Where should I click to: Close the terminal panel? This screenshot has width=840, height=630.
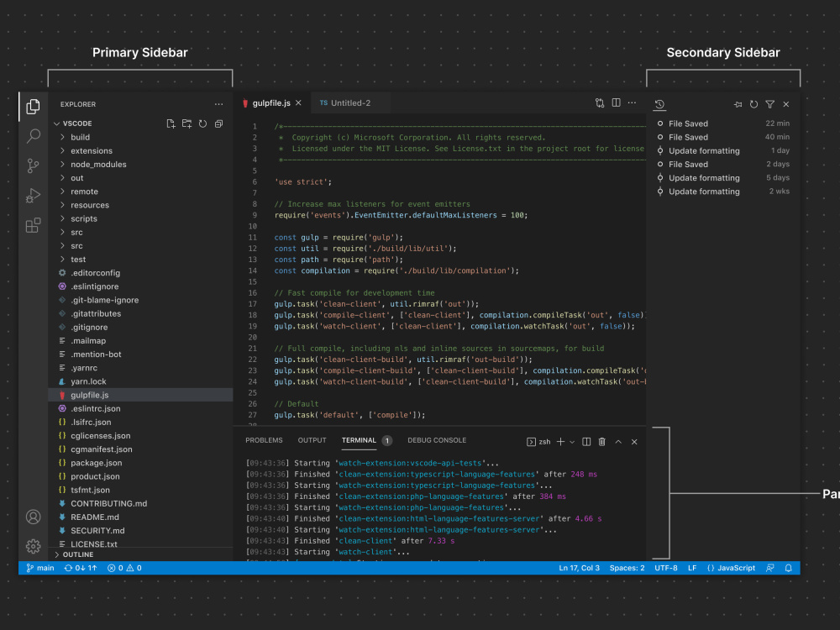[x=634, y=442]
